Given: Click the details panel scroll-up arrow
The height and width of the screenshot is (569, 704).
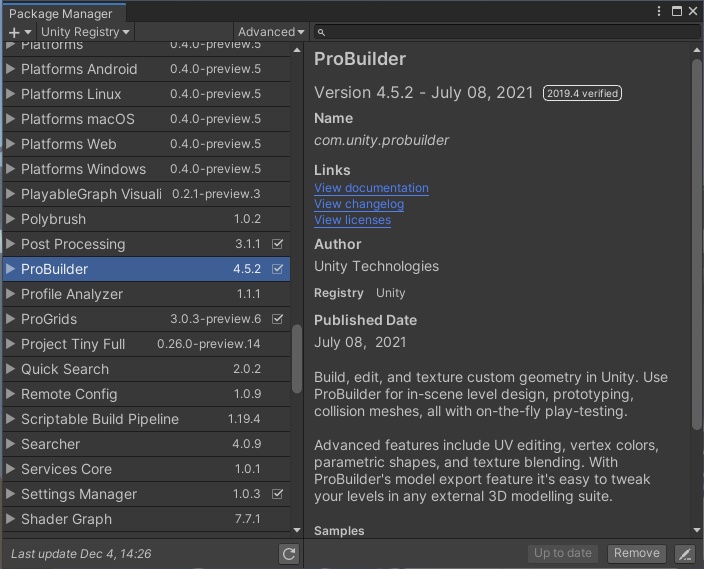Looking at the screenshot, I should point(697,50).
